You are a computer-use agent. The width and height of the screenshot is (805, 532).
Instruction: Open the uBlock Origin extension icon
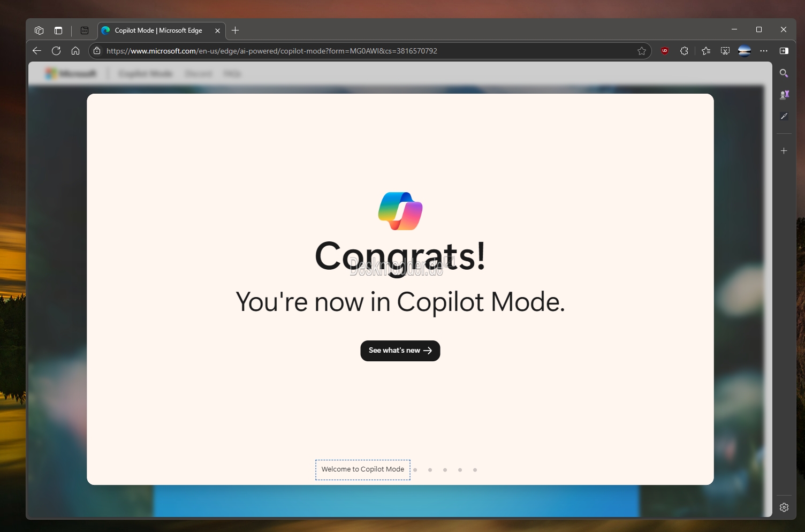pos(665,51)
